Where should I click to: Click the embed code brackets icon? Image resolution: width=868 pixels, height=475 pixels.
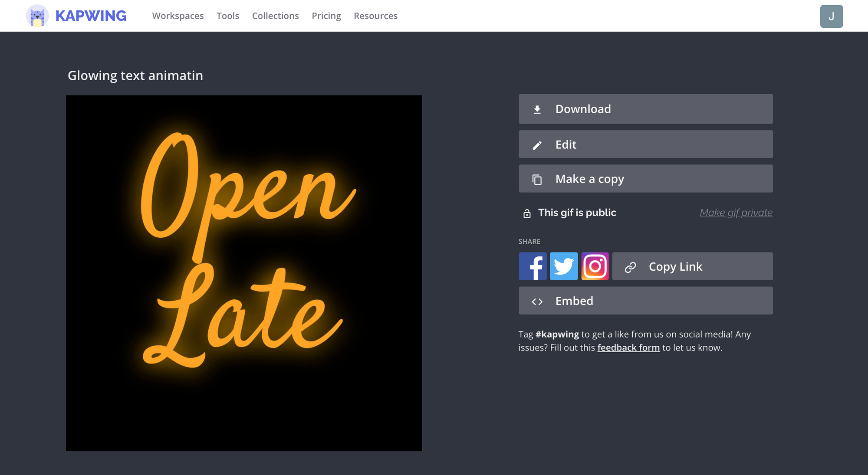(537, 301)
